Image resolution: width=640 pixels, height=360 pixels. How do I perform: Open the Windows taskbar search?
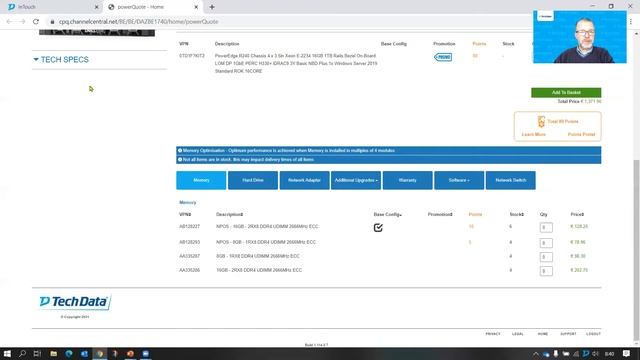(22, 353)
